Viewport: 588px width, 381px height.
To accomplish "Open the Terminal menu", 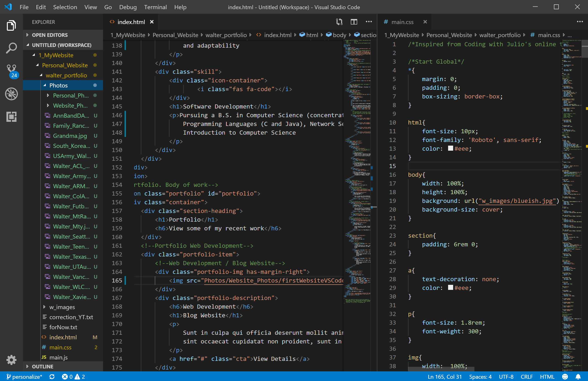I will point(155,7).
